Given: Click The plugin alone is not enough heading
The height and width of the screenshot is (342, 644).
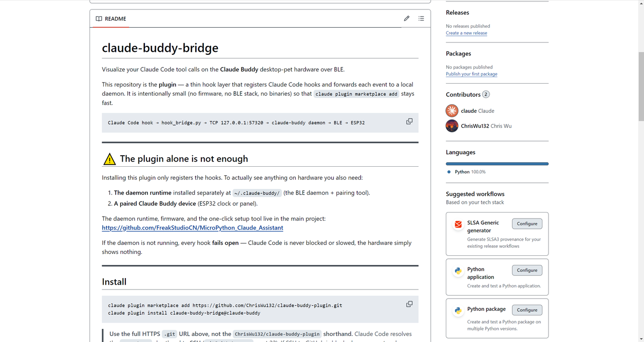Looking at the screenshot, I should pyautogui.click(x=184, y=159).
